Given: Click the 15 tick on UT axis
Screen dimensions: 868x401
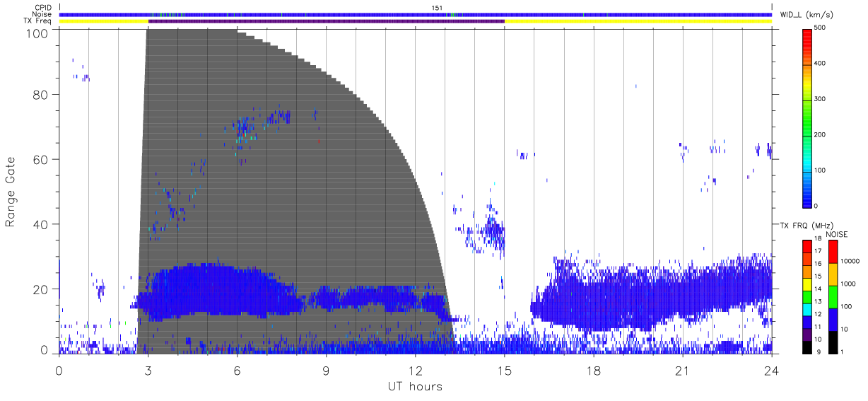Looking at the screenshot, I should coord(504,370).
